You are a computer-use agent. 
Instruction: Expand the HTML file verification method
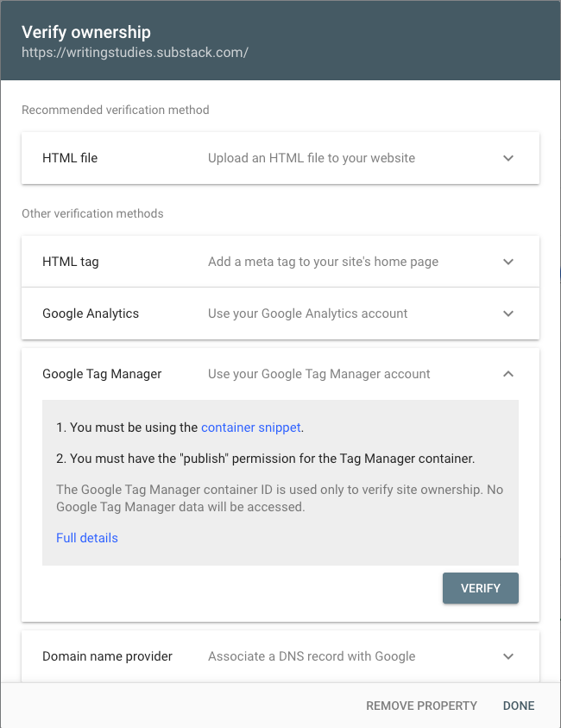(507, 158)
